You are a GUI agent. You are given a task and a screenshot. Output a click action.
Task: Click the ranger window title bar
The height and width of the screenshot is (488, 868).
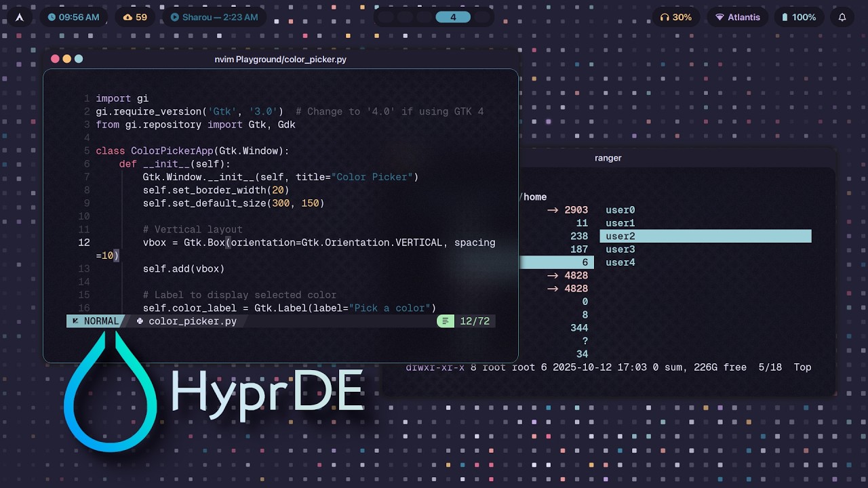(x=608, y=158)
